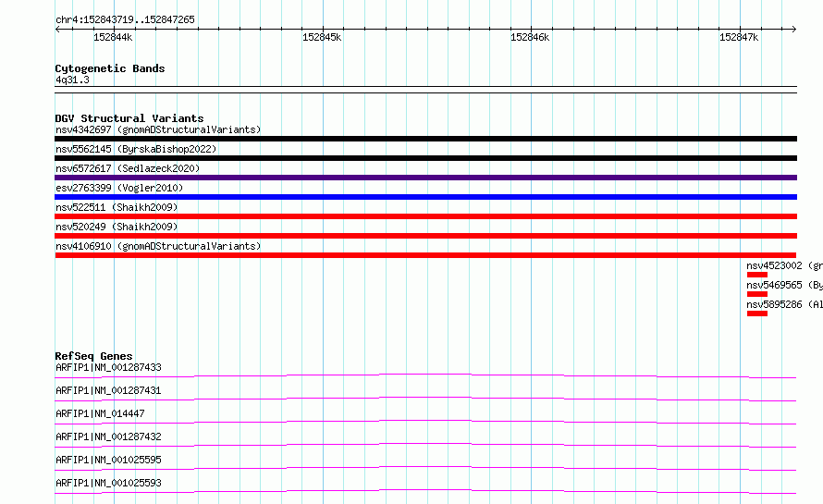The image size is (823, 504).
Task: Click the red nsv4106910 variant bar
Action: 425,255
